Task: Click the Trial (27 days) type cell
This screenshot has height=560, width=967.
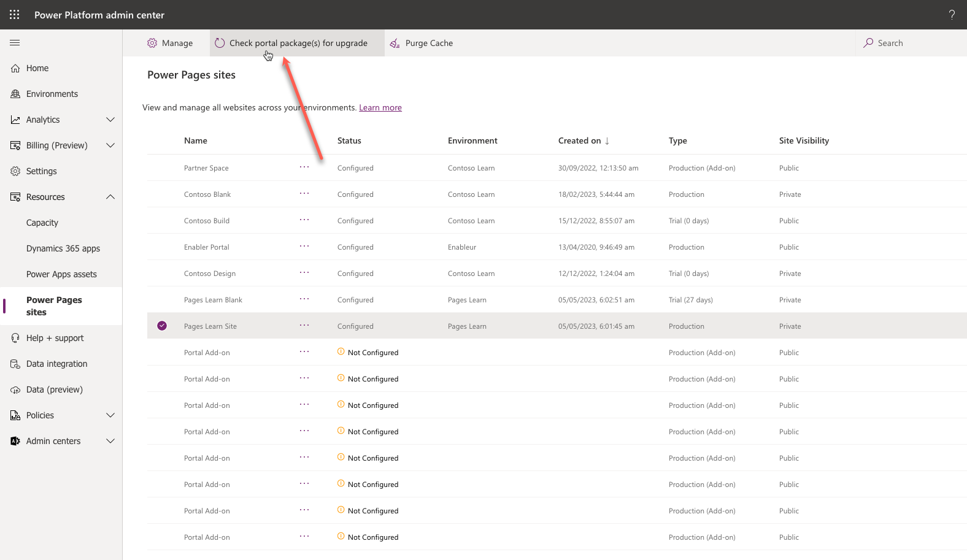Action: tap(691, 300)
